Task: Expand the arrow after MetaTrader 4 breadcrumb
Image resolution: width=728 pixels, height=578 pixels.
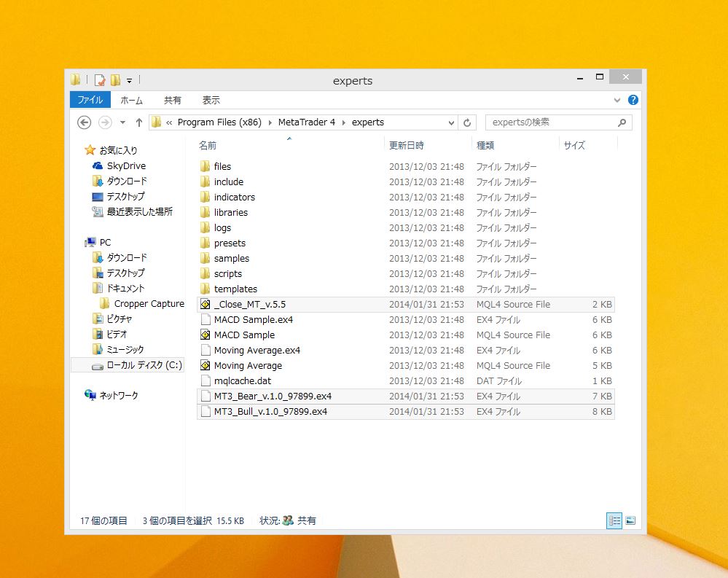Action: click(x=343, y=122)
